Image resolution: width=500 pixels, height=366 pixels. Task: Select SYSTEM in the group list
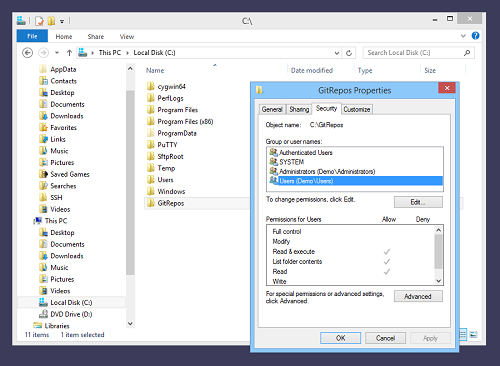(291, 162)
